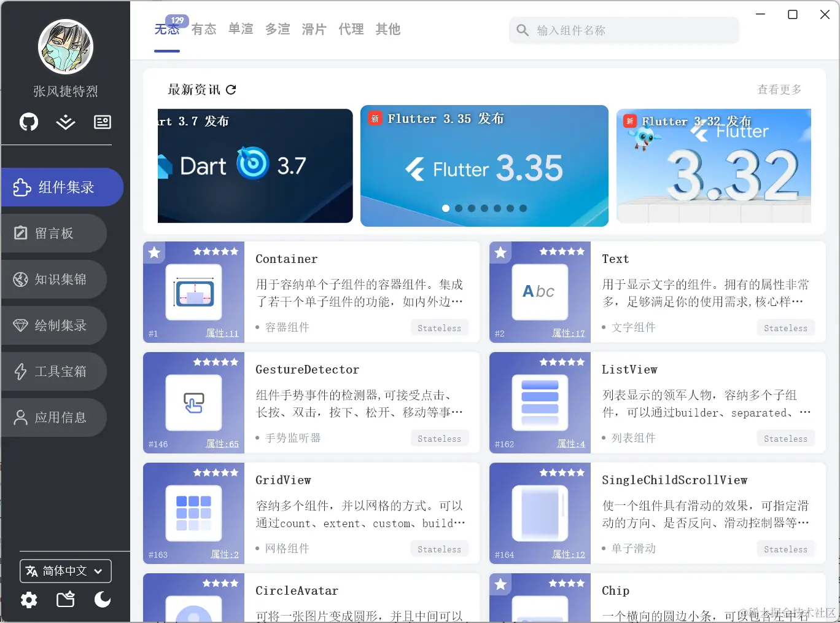Screen dimensions: 840x623
Task: Click the SingleChildScrollView widget icon
Action: click(x=540, y=514)
